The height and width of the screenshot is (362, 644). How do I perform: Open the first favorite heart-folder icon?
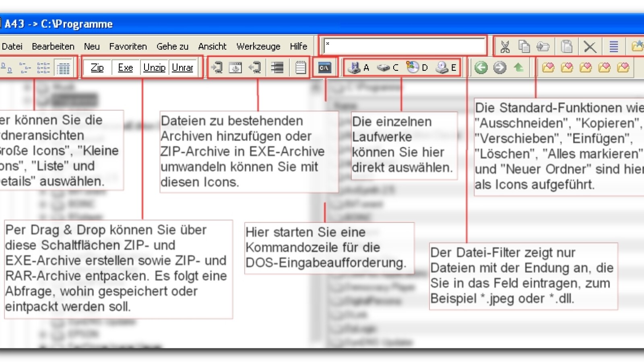click(x=549, y=68)
